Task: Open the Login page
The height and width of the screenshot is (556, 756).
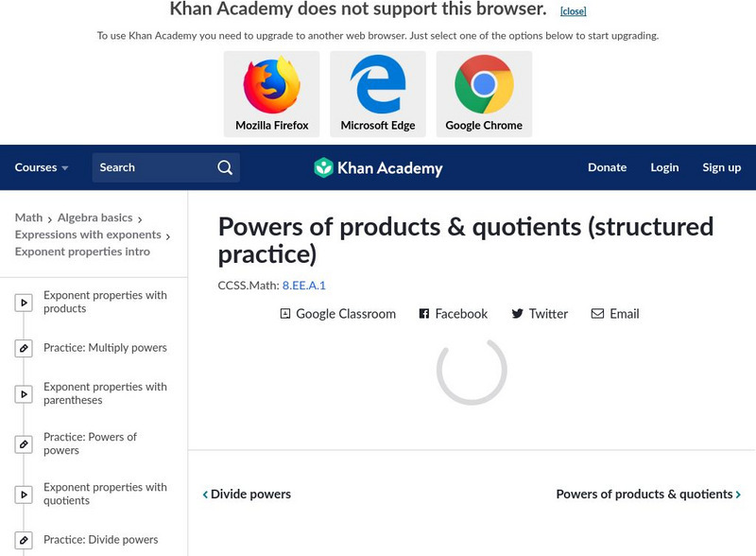Action: pyautogui.click(x=664, y=167)
